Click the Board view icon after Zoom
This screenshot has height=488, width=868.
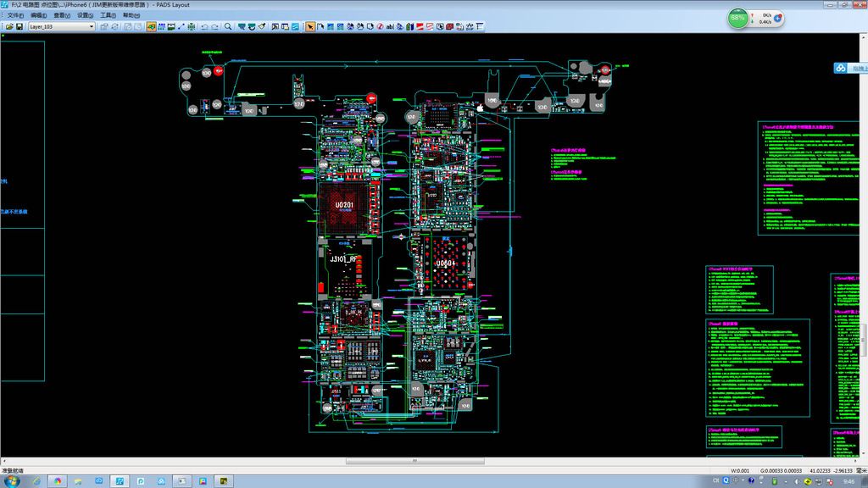point(242,26)
